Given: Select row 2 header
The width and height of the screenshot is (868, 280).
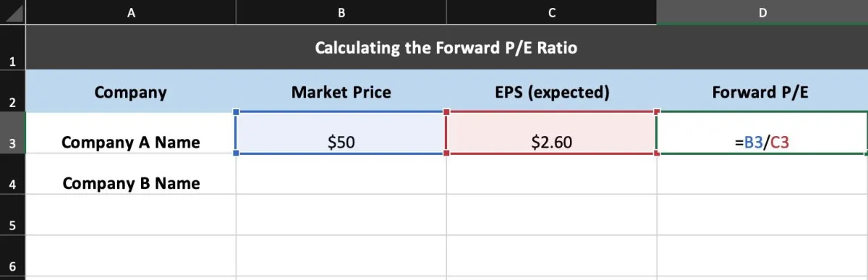Looking at the screenshot, I should coord(12,91).
